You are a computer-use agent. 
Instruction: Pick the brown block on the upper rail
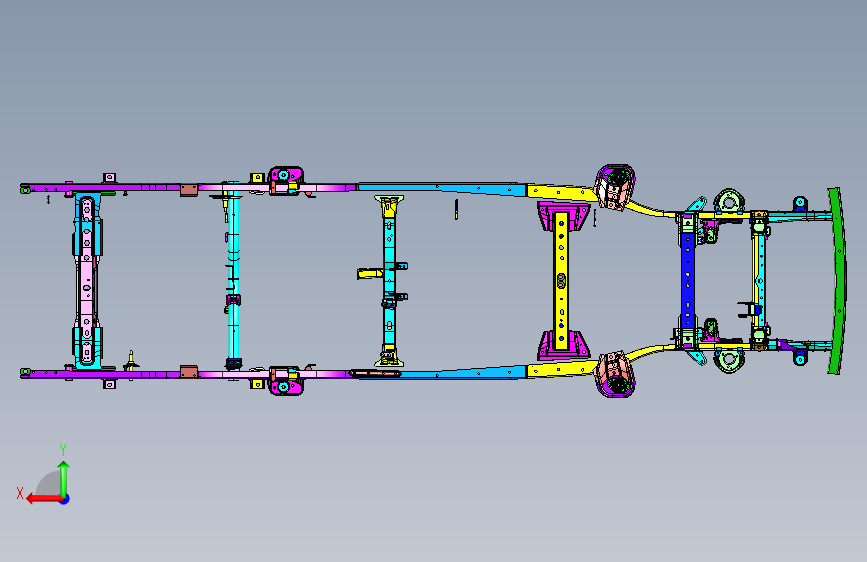(189, 190)
